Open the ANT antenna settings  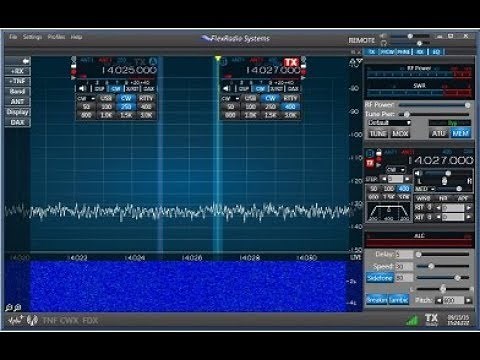[x=18, y=101]
